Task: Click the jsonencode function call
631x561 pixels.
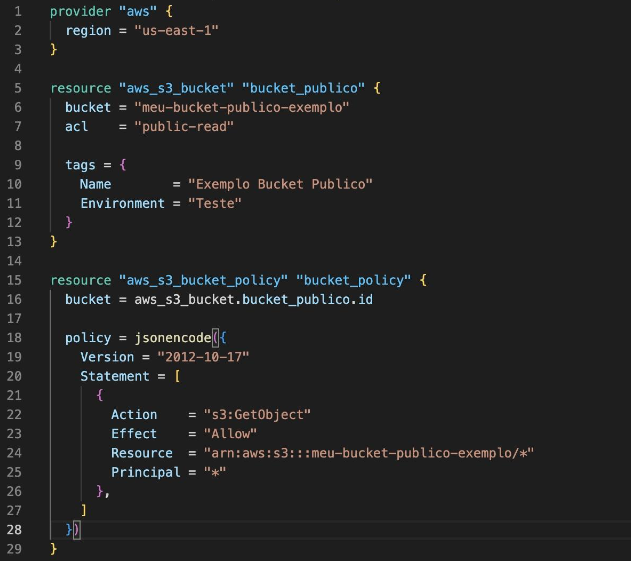Action: coord(173,338)
